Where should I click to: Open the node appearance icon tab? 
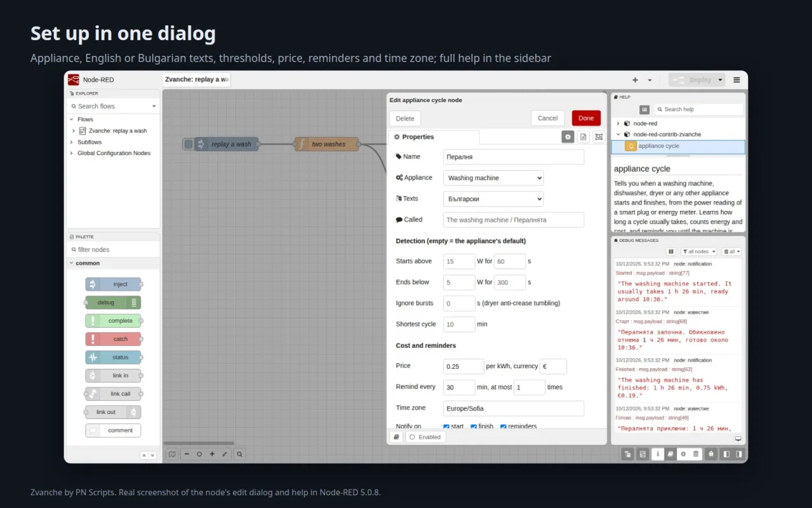[598, 137]
